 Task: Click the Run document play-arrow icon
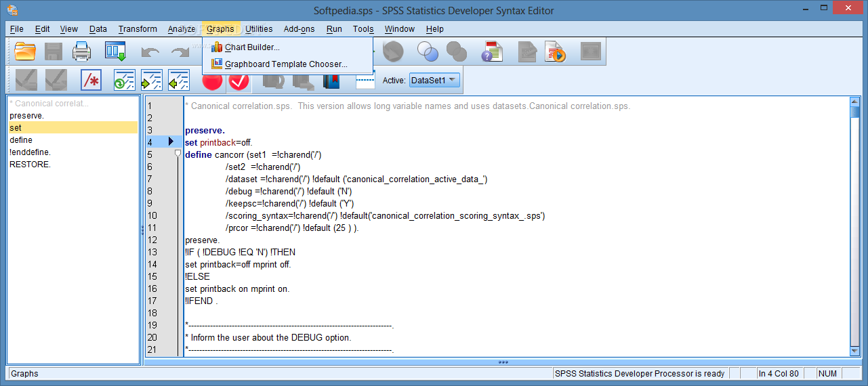pos(556,51)
